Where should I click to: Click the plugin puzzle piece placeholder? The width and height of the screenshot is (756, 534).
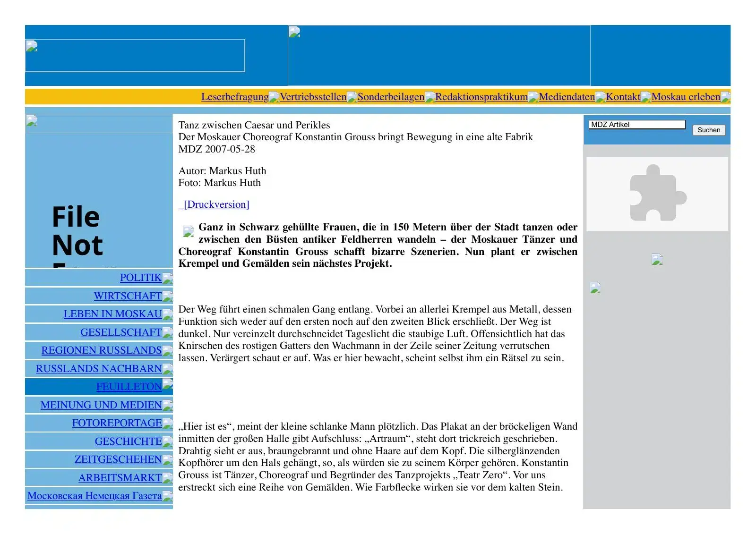tap(657, 194)
